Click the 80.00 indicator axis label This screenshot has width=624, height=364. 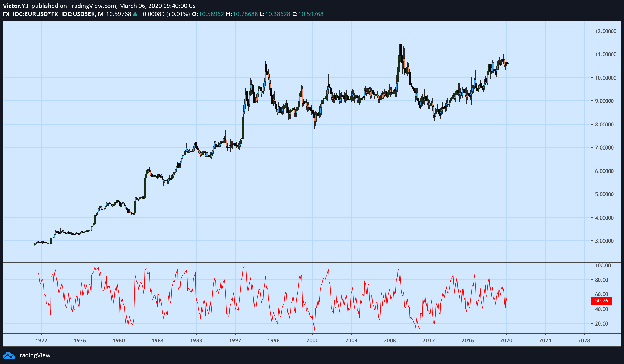pos(602,280)
